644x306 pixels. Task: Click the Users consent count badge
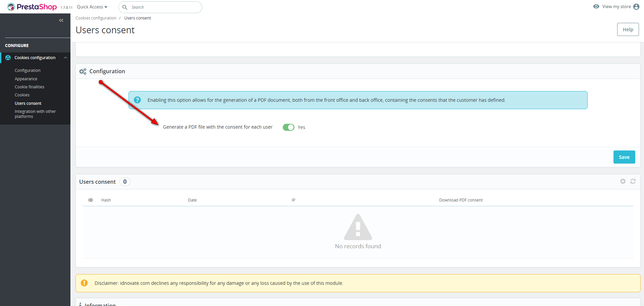[125, 182]
